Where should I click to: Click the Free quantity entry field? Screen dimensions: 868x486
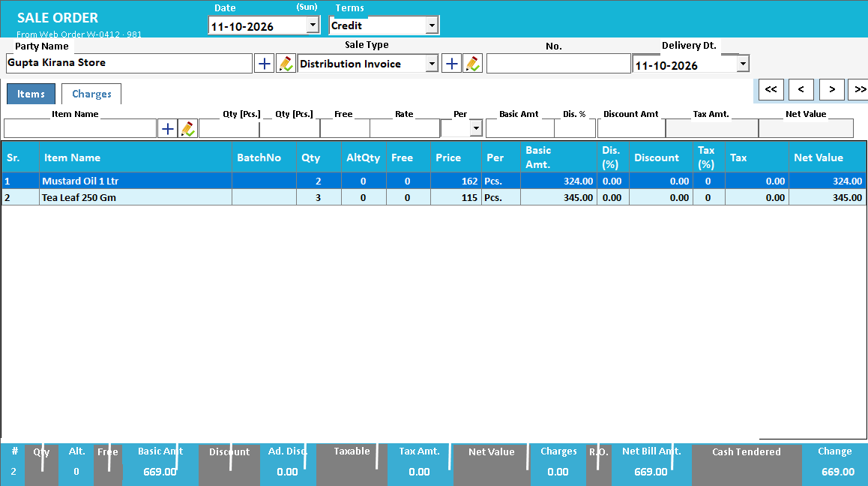tap(345, 129)
